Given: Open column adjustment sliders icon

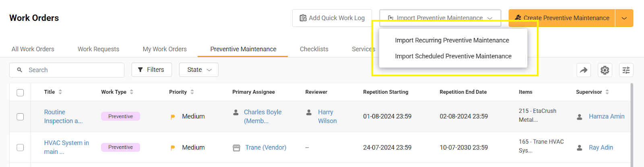Looking at the screenshot, I should click(x=626, y=70).
